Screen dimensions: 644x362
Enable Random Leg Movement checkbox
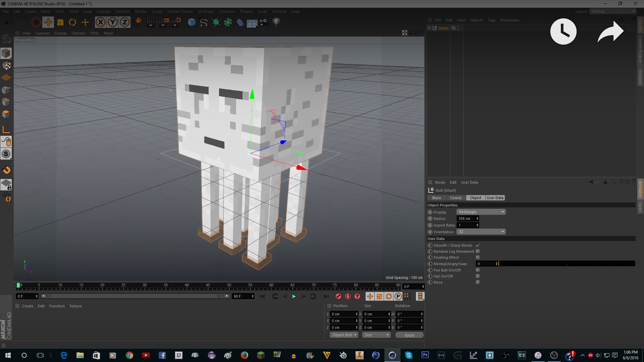coord(478,251)
